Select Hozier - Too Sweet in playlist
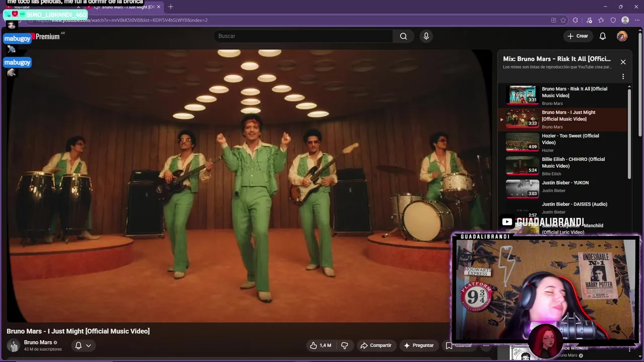 [x=563, y=143]
